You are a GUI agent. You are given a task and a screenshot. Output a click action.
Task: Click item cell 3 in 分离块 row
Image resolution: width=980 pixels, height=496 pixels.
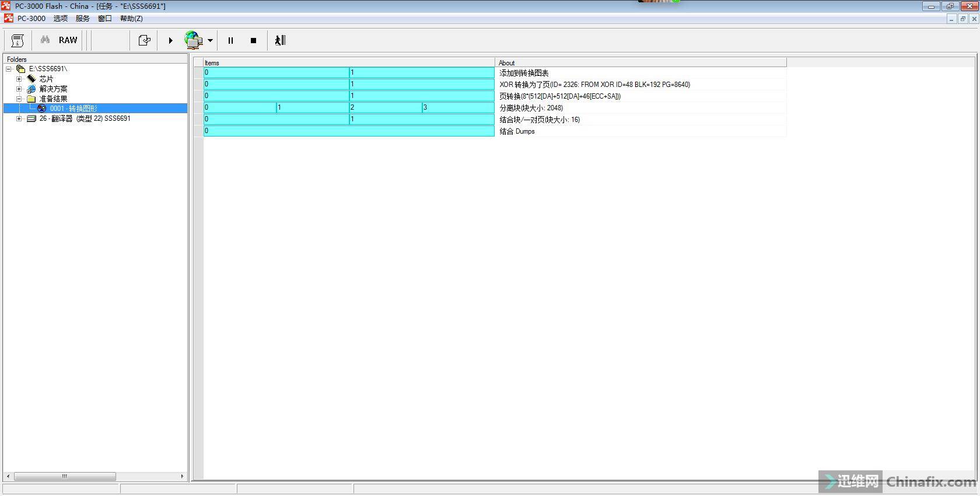tap(459, 107)
